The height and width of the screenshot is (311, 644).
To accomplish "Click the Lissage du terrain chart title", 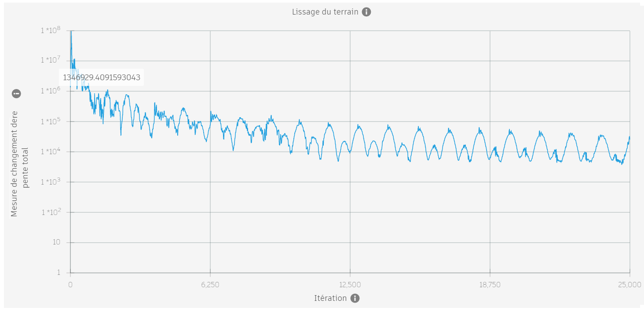I will (325, 12).
